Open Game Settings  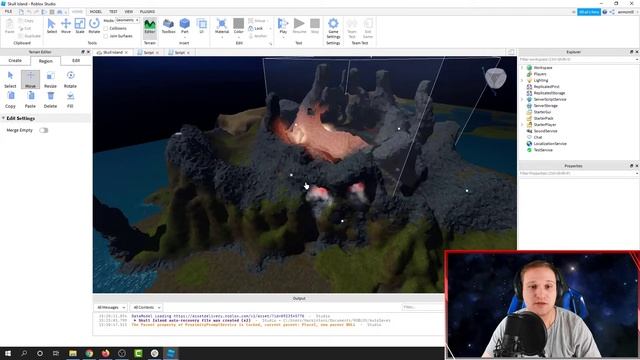tap(333, 28)
